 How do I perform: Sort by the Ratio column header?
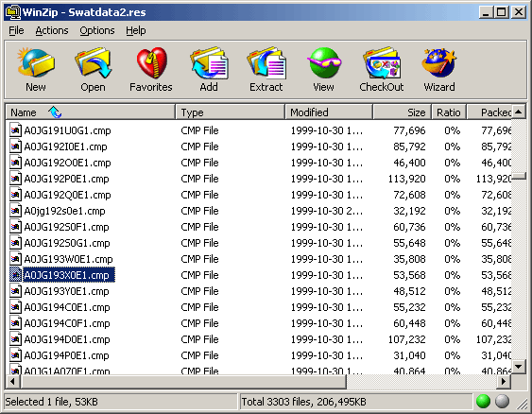tap(449, 112)
